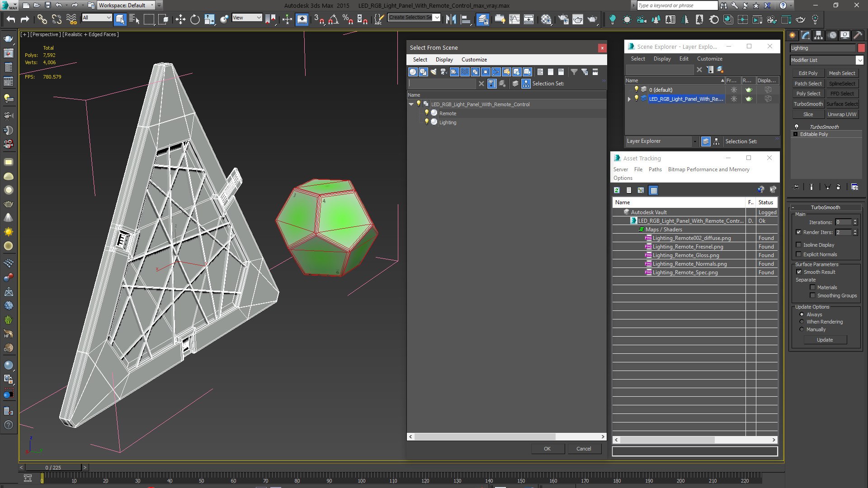
Task: Click the Undo arrow in main toolbar
Action: point(10,19)
